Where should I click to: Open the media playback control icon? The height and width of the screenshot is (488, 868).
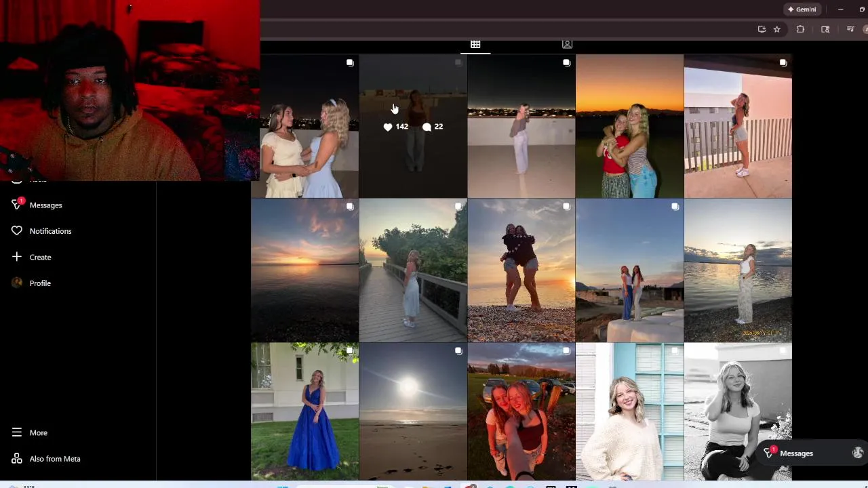[x=850, y=29]
